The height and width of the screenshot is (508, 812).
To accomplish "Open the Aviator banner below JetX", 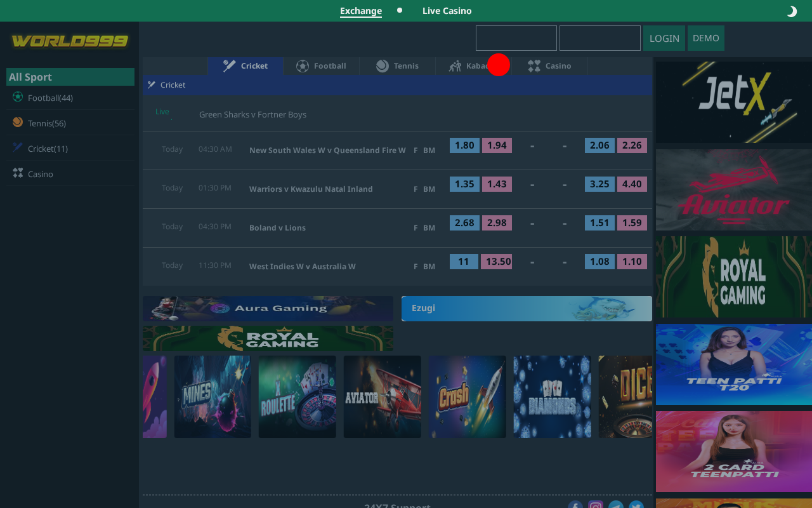I will (x=734, y=190).
